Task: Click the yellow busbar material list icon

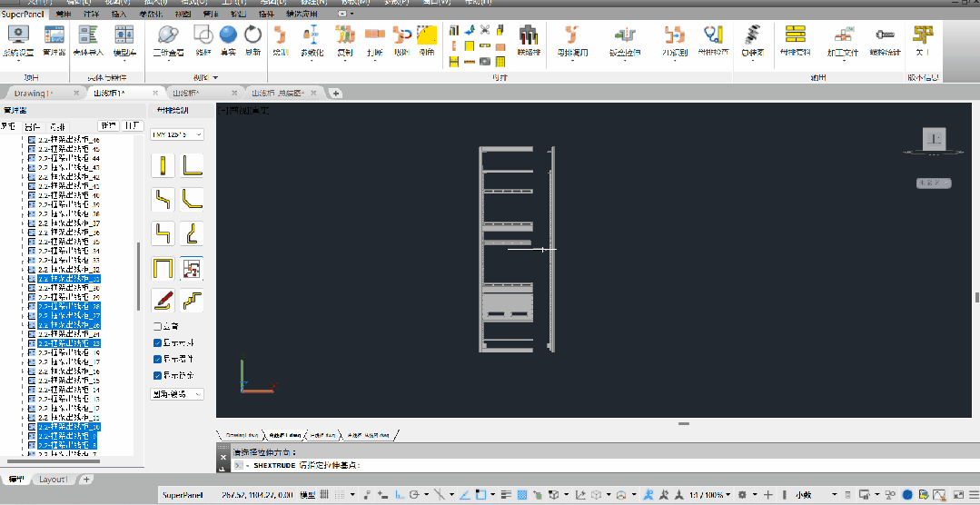Action: (x=795, y=35)
